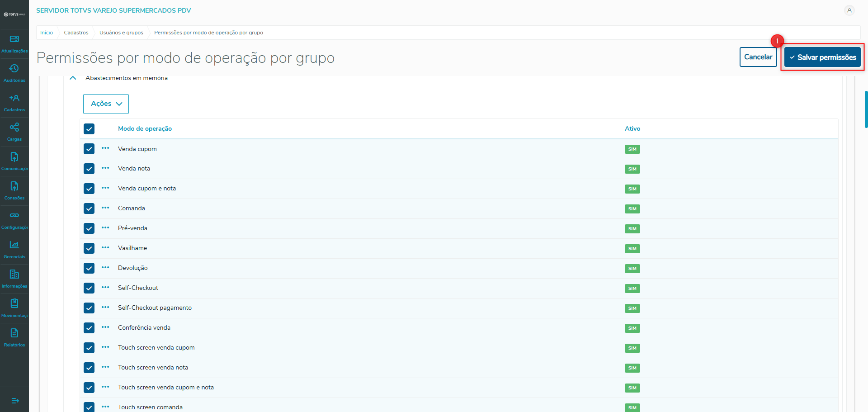Open the Ações dropdown
The width and height of the screenshot is (868, 412).
tap(106, 104)
